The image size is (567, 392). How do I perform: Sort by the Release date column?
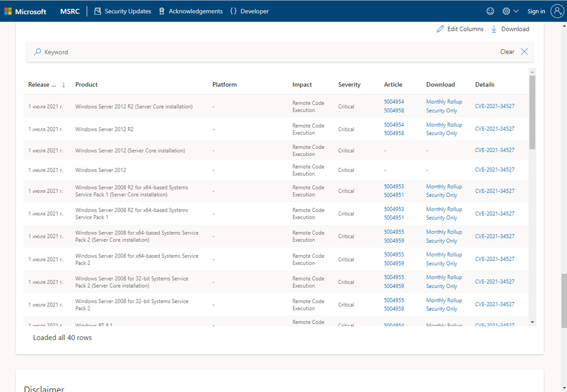point(47,85)
